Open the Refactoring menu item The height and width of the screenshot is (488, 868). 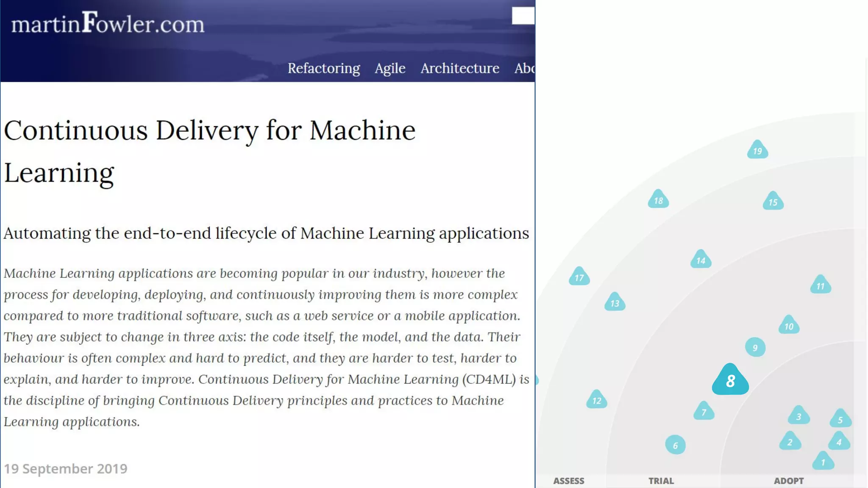pos(324,68)
